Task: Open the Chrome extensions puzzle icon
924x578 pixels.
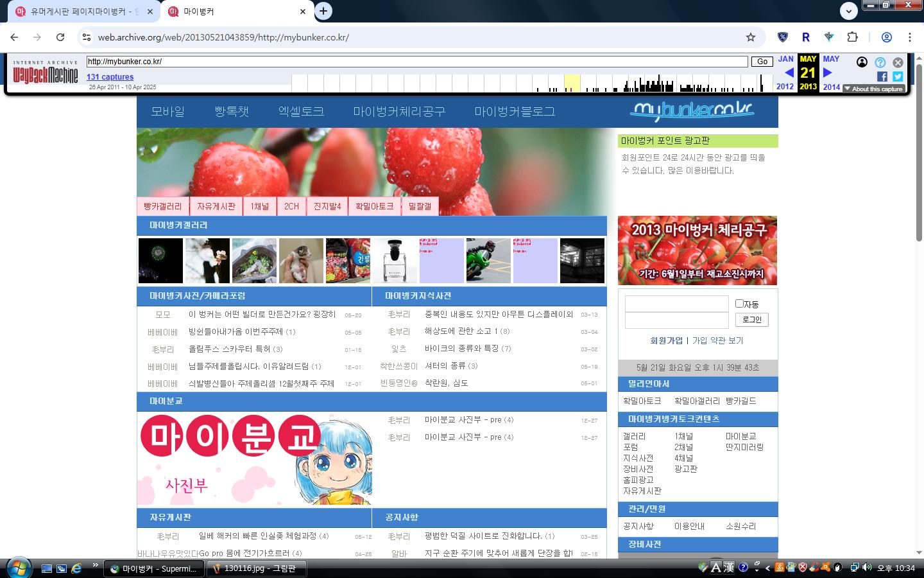Action: click(852, 37)
